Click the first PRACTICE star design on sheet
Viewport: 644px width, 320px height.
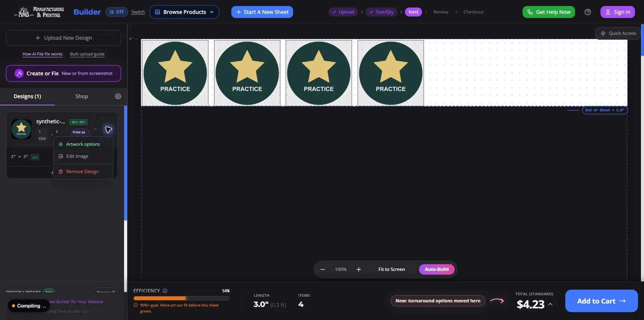(175, 73)
